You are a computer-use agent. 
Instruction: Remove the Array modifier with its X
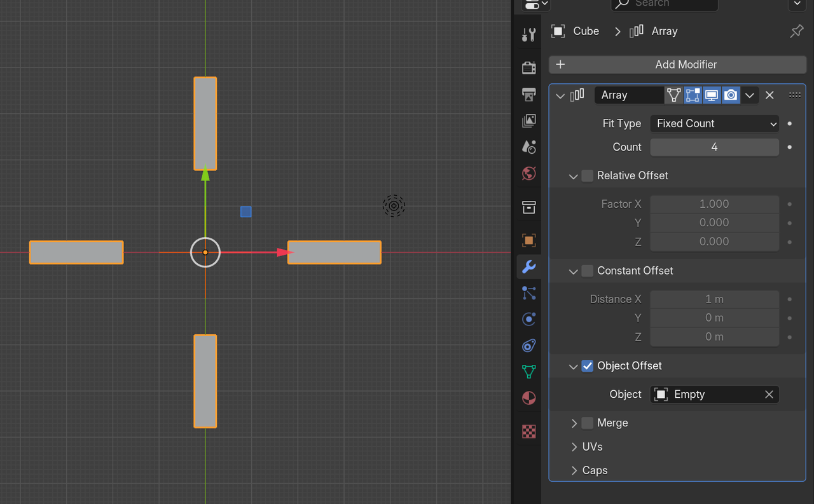click(x=769, y=95)
